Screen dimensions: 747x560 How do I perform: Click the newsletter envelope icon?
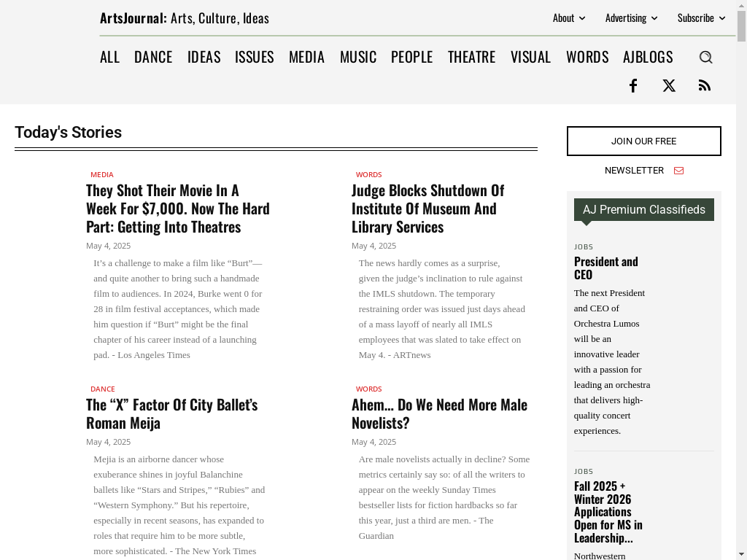pos(679,171)
